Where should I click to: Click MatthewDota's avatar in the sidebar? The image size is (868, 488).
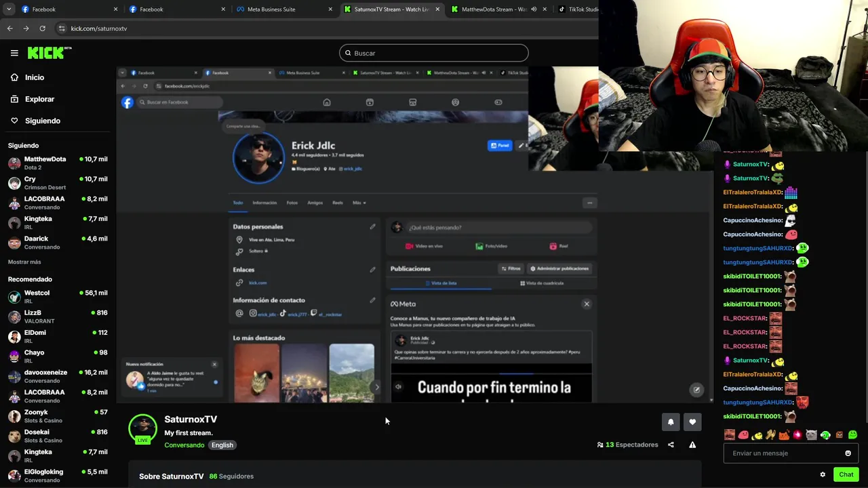coord(14,163)
